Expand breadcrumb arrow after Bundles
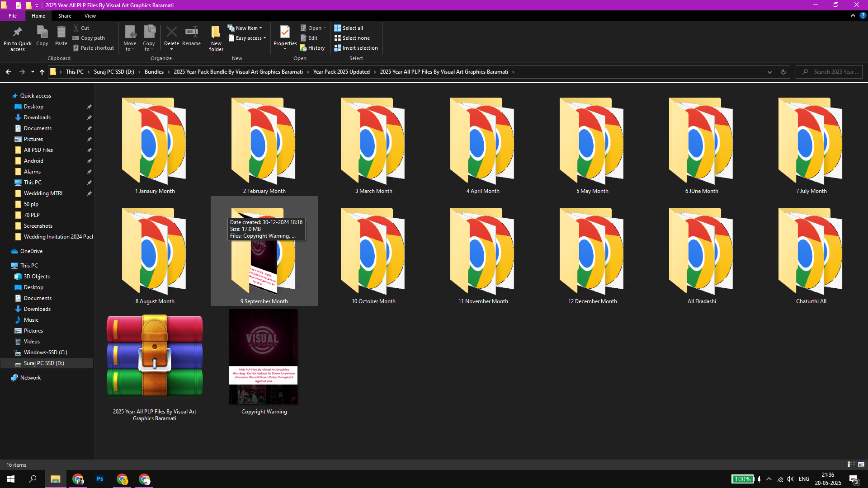868x488 pixels. [x=169, y=72]
